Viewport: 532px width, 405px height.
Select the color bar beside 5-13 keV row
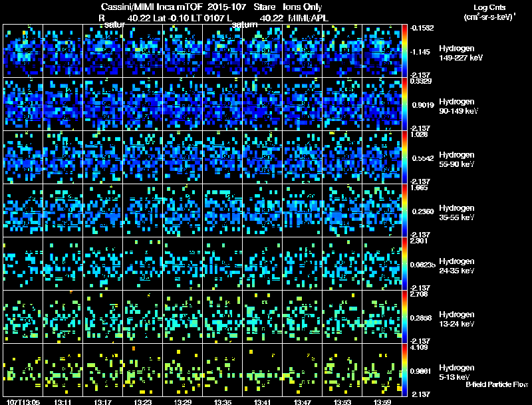pos(404,370)
